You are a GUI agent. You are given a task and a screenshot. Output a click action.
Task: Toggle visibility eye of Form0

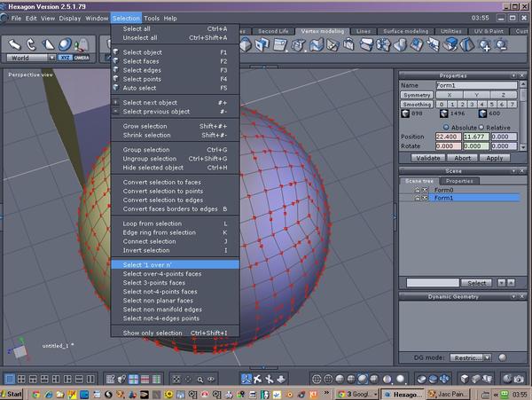425,190
